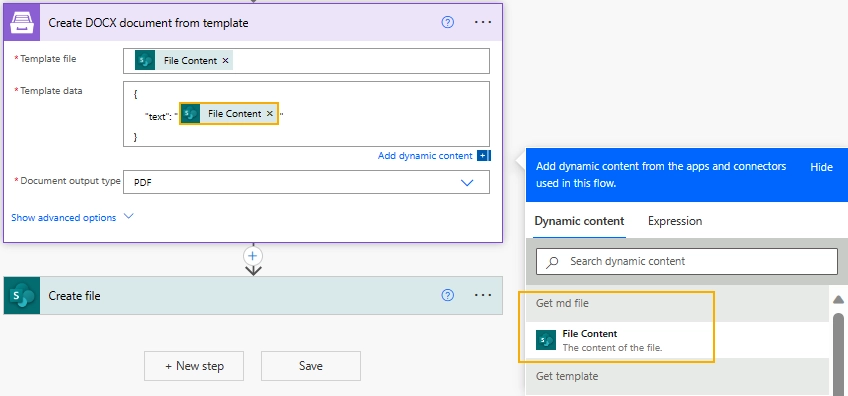Click the Search dynamic content box
The image size is (848, 396).
click(x=687, y=261)
